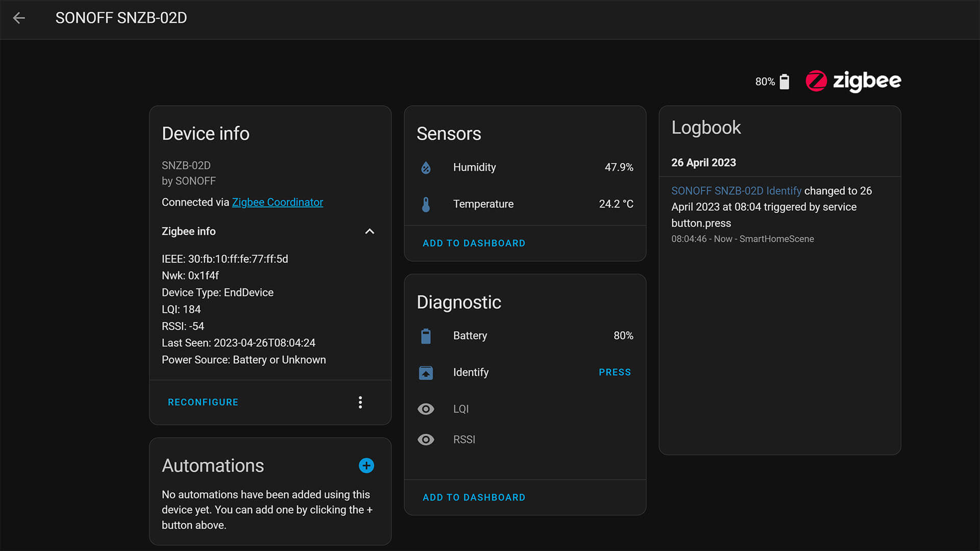The height and width of the screenshot is (551, 980).
Task: Click the by SONOFF manufacturer text
Action: coord(189,181)
